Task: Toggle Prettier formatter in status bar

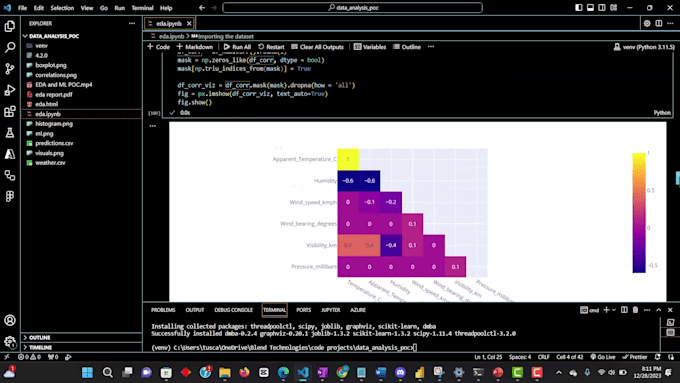Action: click(634, 357)
